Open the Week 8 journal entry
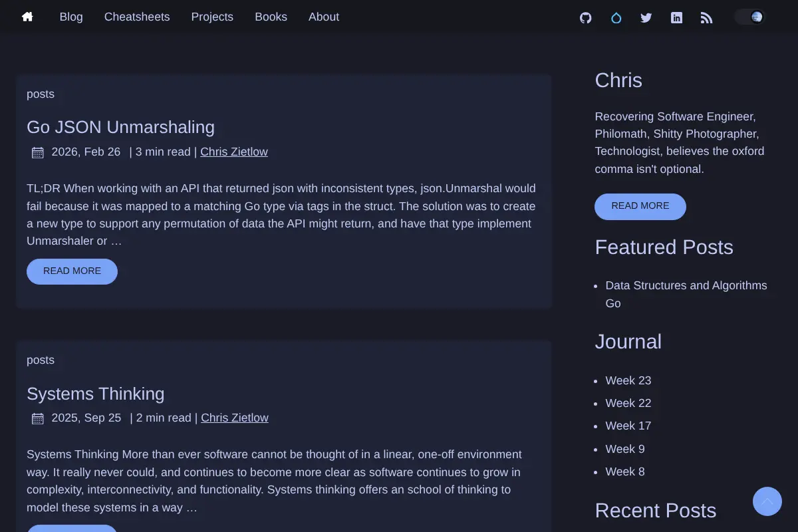The image size is (798, 532). [625, 471]
